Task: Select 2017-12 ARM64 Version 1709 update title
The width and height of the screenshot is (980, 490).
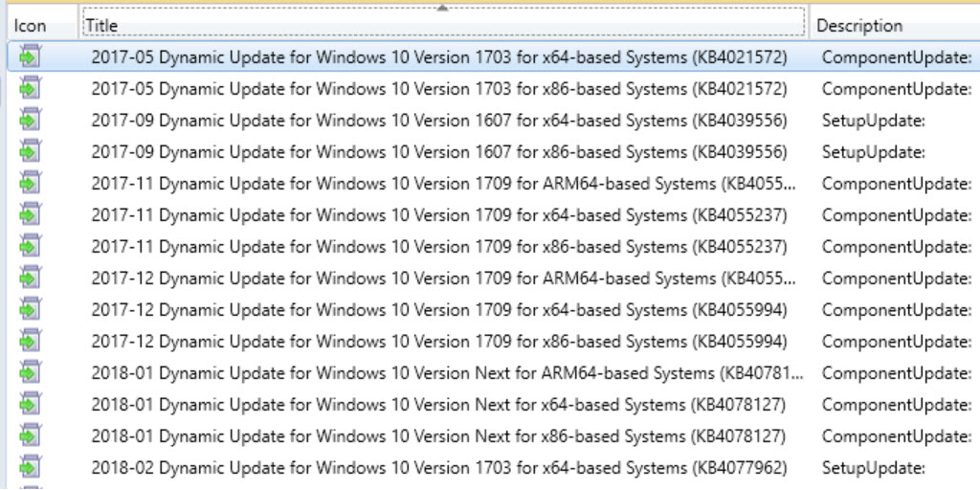Action: click(x=444, y=278)
